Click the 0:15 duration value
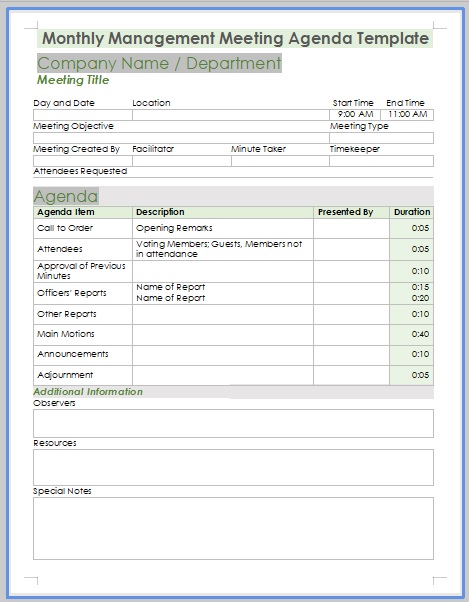The width and height of the screenshot is (469, 602). tap(420, 287)
